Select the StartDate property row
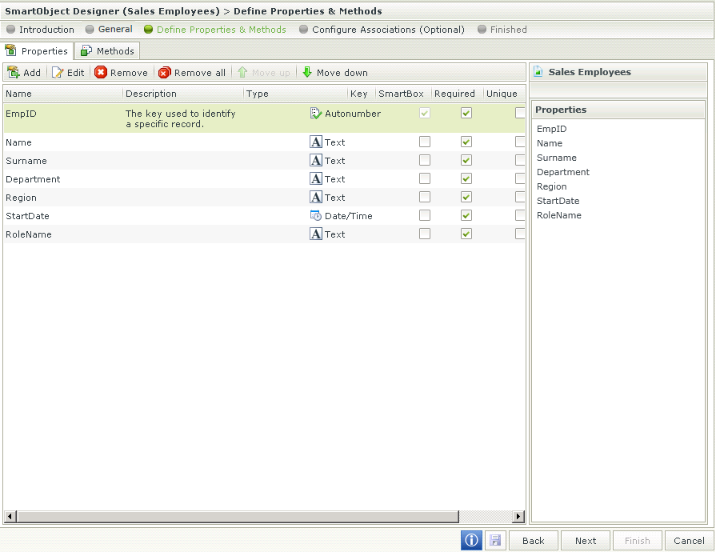The width and height of the screenshot is (715, 552). pyautogui.click(x=264, y=216)
